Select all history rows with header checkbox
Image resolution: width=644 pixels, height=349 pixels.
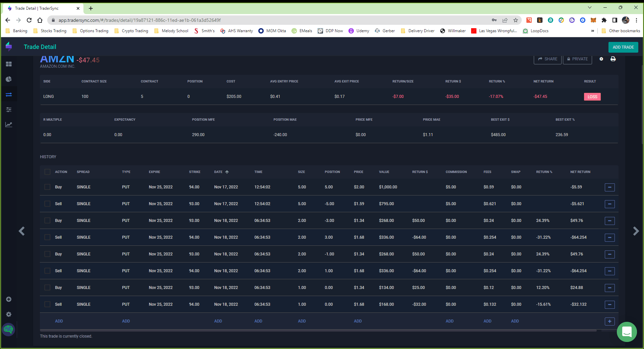(x=47, y=172)
